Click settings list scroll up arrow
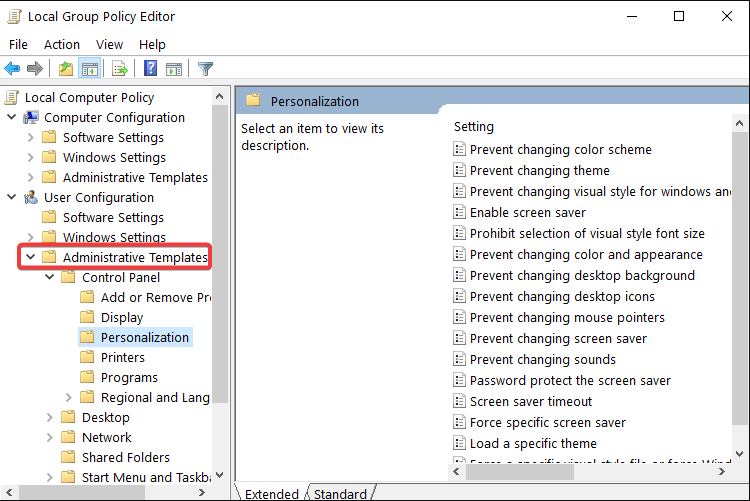Image resolution: width=750 pixels, height=501 pixels. click(x=739, y=123)
